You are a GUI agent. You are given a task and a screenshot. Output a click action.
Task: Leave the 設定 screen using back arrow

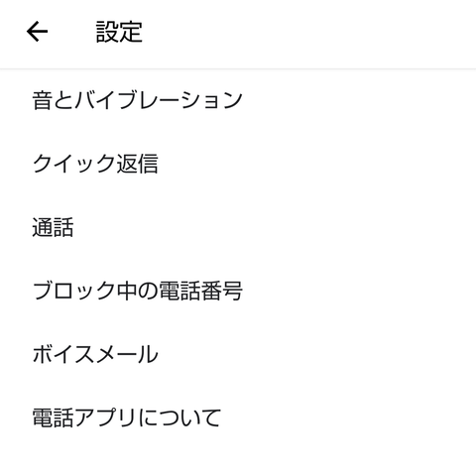coord(37,32)
